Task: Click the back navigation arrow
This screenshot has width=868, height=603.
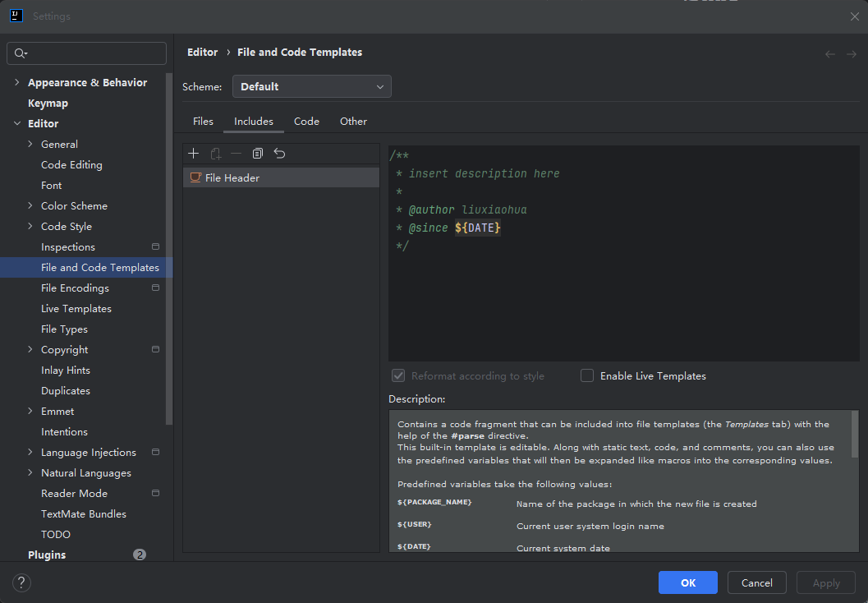Action: click(x=829, y=53)
